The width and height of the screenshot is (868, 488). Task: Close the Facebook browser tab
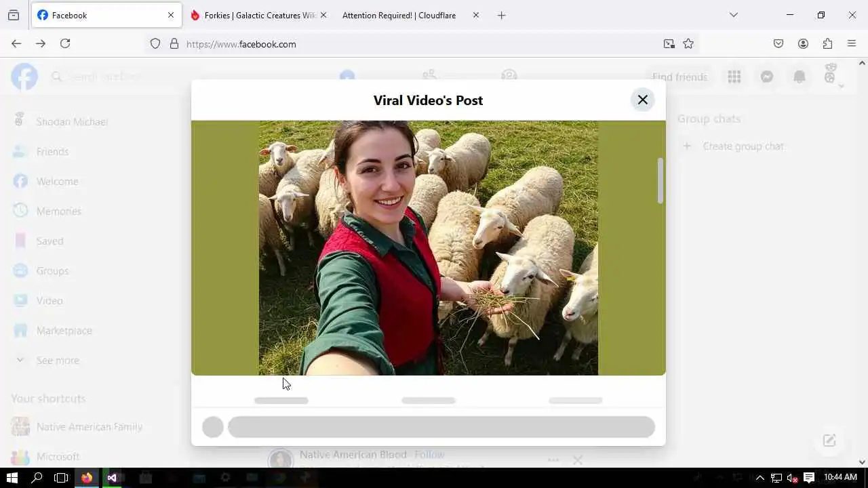pyautogui.click(x=171, y=15)
